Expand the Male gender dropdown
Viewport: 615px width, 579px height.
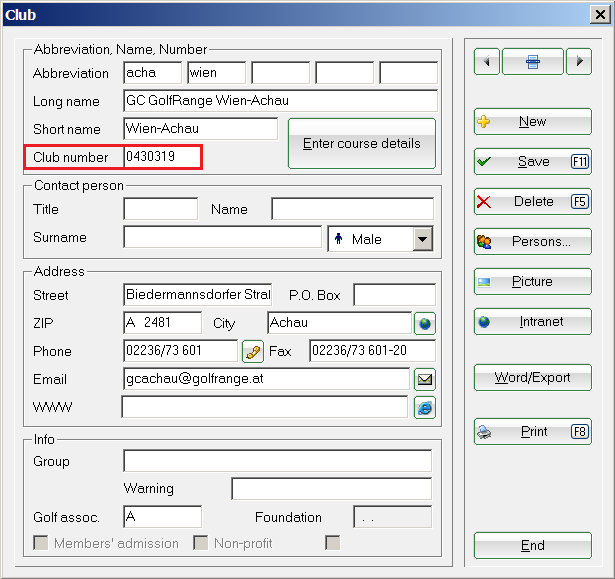(423, 239)
